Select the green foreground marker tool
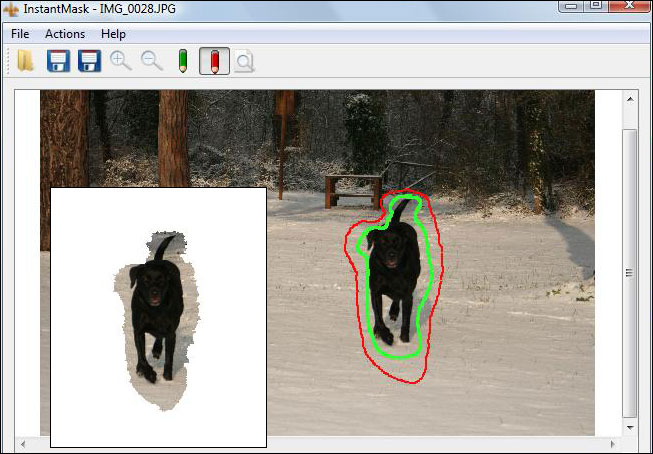This screenshot has height=454, width=653. (x=183, y=61)
